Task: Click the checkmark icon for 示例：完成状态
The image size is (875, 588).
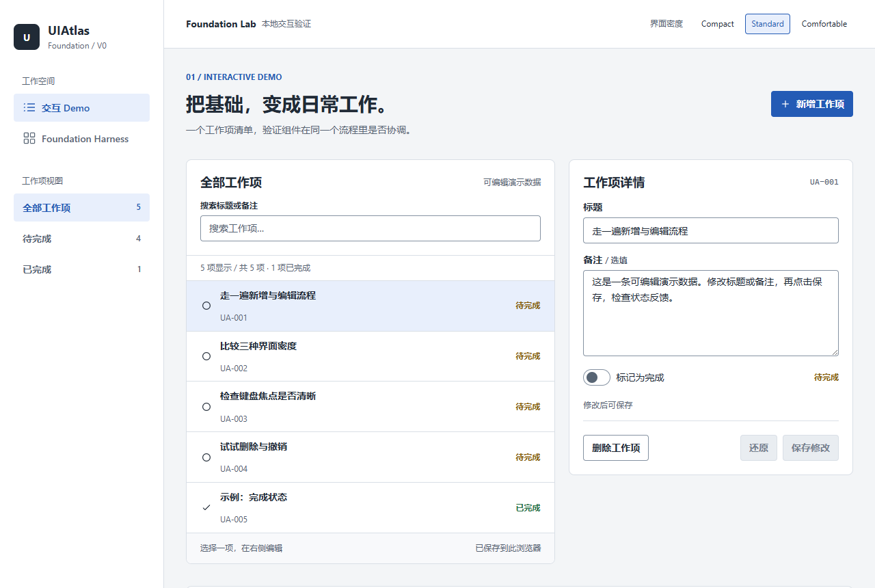Action: [x=206, y=507]
